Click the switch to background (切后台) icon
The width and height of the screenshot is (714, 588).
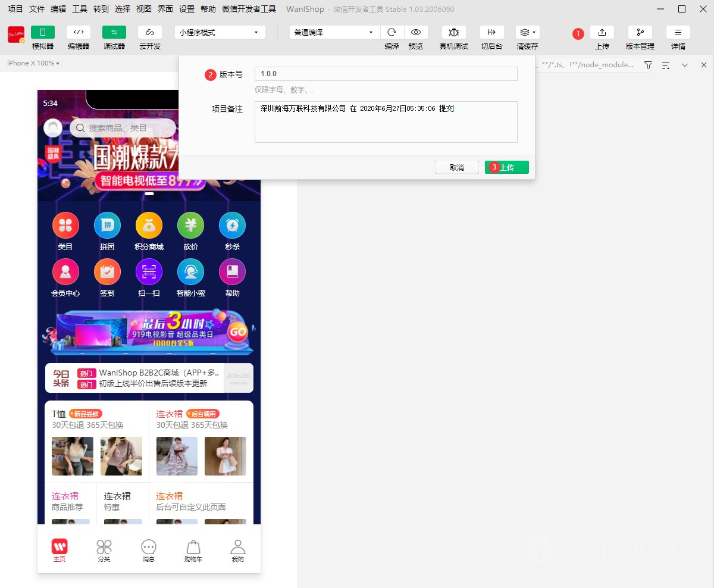click(x=491, y=32)
